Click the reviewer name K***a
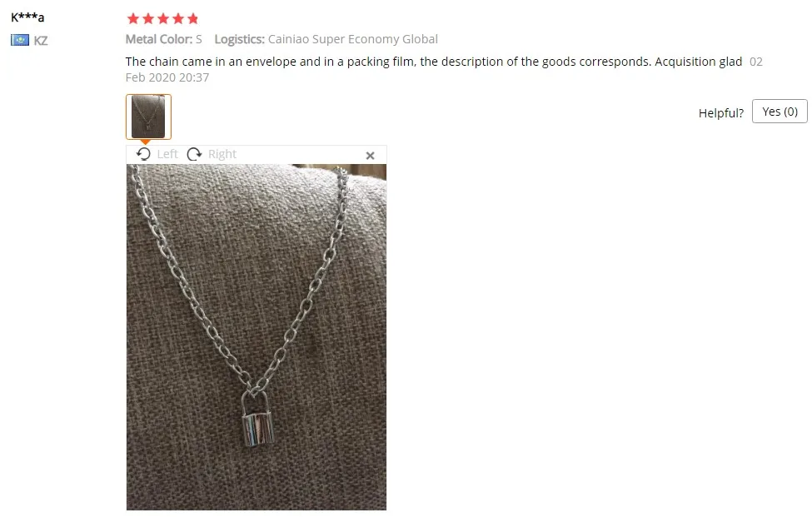The width and height of the screenshot is (812, 517). coord(27,17)
